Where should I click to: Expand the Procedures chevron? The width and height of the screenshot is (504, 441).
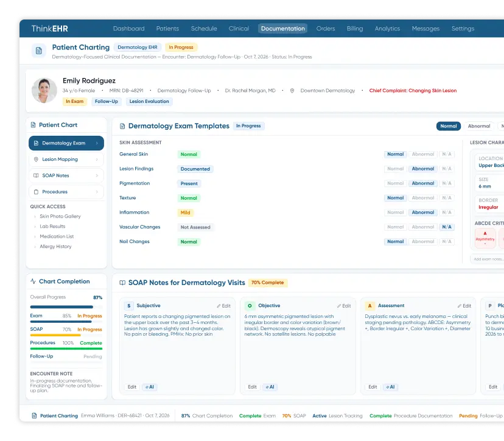pyautogui.click(x=97, y=192)
